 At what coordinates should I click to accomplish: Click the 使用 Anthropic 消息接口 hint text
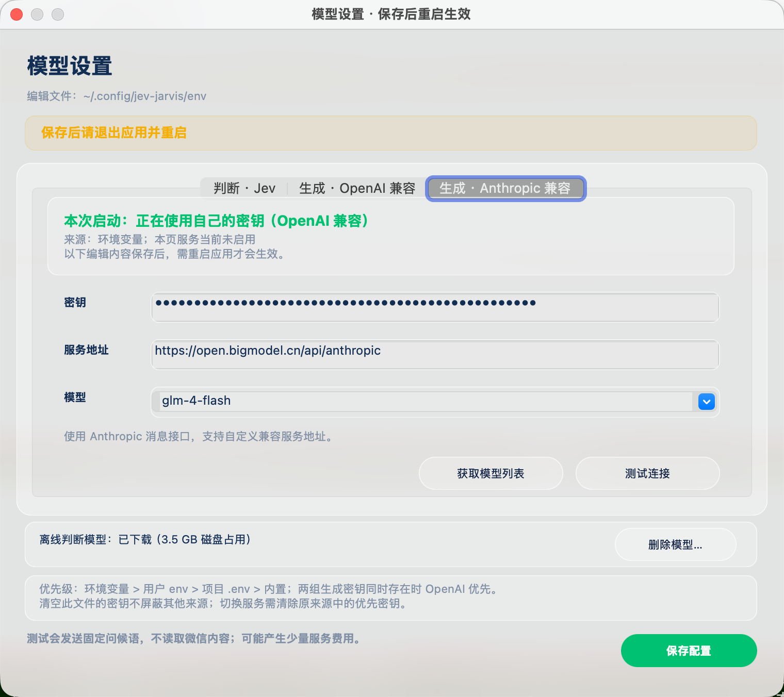[199, 437]
